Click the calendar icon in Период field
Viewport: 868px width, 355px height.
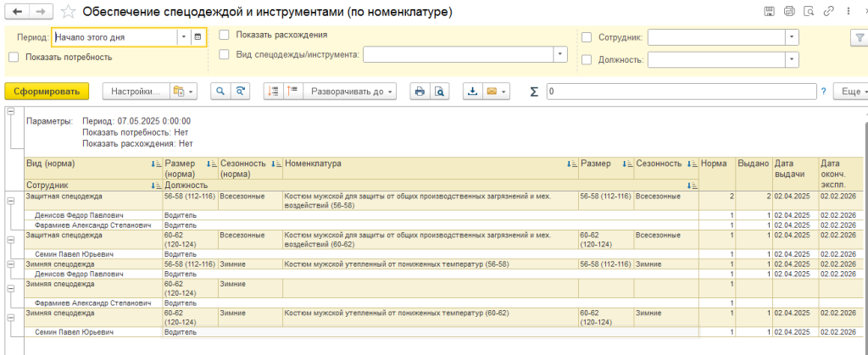coord(198,37)
